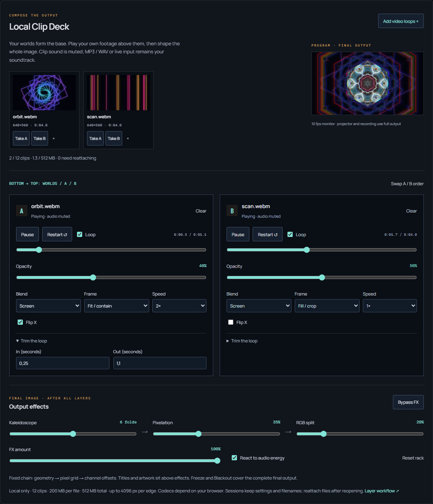This screenshot has height=504, width=433.
Task: Click the layer B badge for scan.webm
Action: [x=232, y=211]
